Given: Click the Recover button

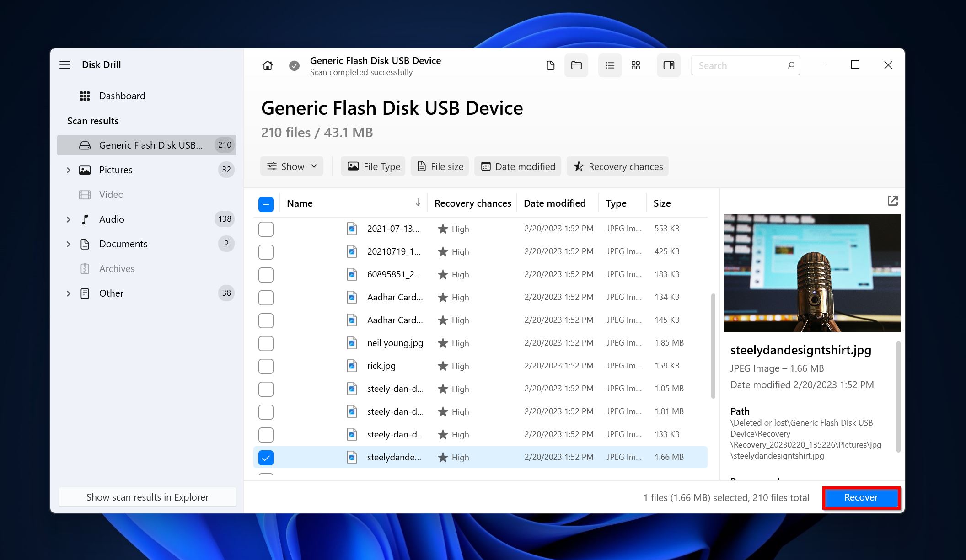Looking at the screenshot, I should 861,496.
